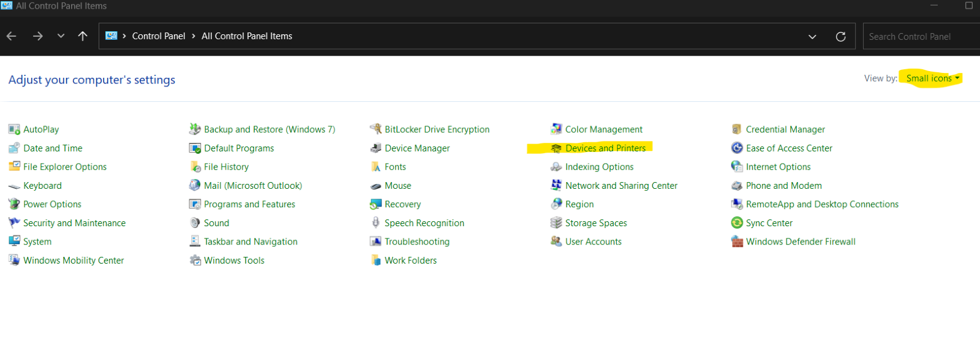Open the Troubleshooting icon
The image size is (980, 339).
375,242
